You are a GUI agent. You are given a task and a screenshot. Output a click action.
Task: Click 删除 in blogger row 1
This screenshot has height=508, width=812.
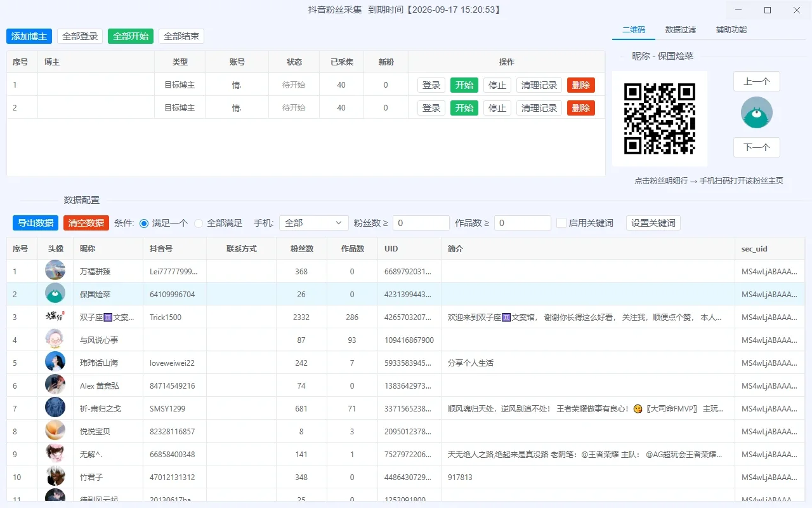[x=581, y=85]
